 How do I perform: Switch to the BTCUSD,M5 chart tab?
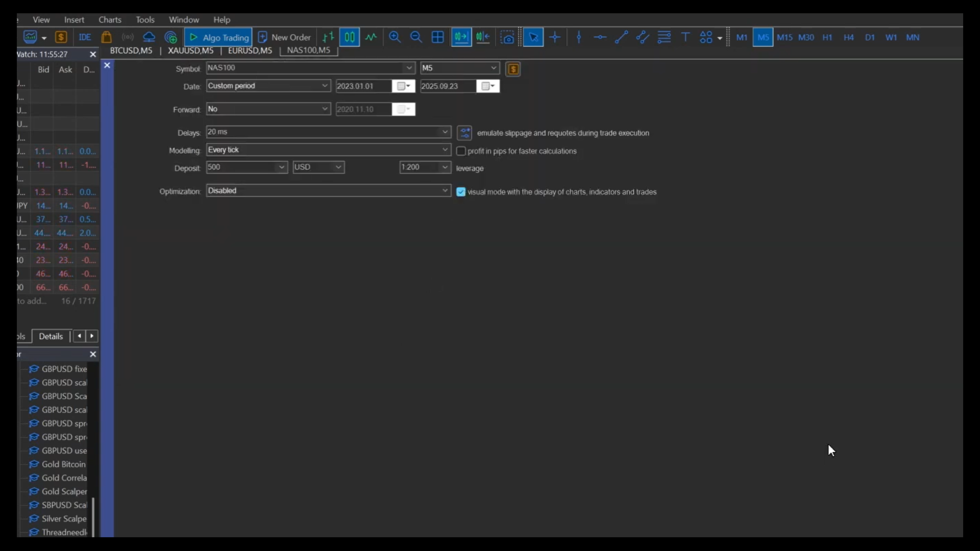pos(131,51)
